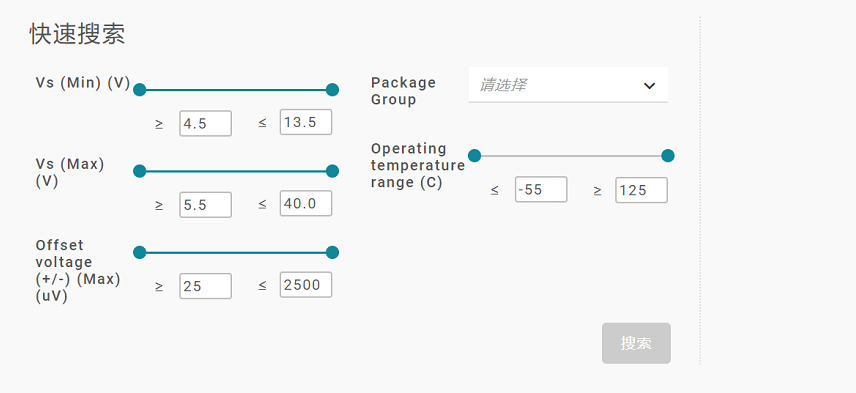This screenshot has height=393, width=856.
Task: Click the Vs (Max) slider track
Action: tap(236, 171)
